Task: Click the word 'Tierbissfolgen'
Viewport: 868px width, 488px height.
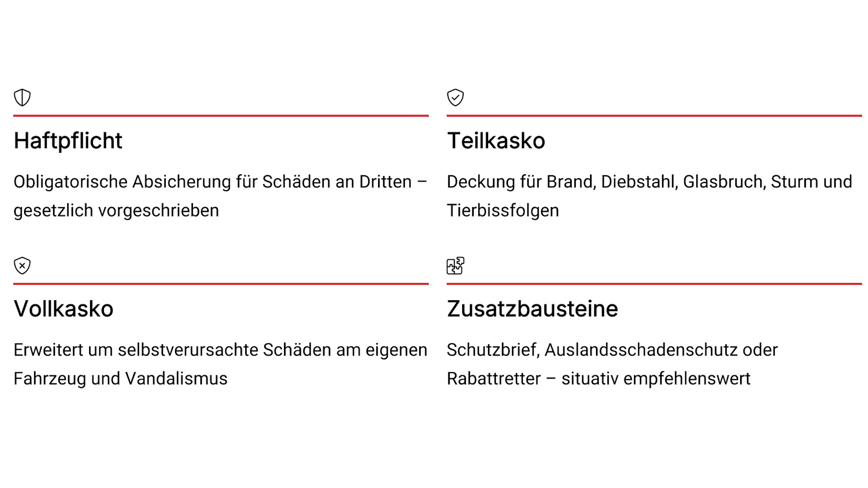Action: tap(503, 211)
